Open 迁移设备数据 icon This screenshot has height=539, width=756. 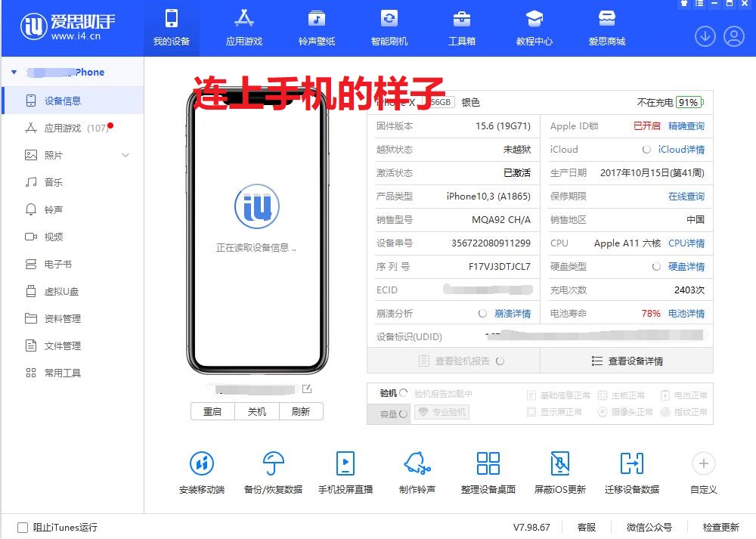point(631,464)
